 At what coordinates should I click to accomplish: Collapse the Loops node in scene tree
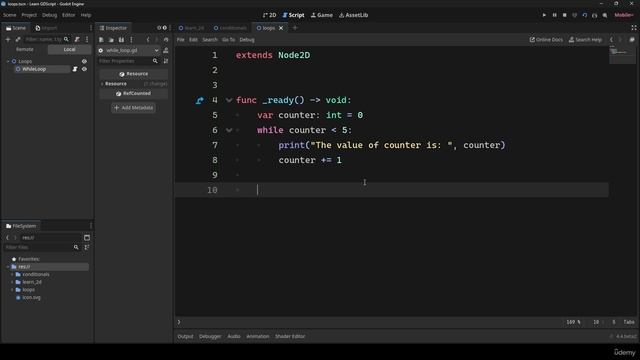pyautogui.click(x=8, y=61)
